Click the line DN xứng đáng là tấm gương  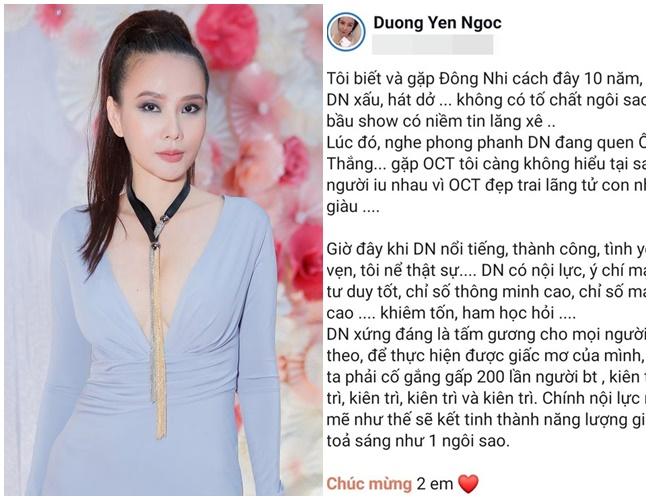coord(486,334)
